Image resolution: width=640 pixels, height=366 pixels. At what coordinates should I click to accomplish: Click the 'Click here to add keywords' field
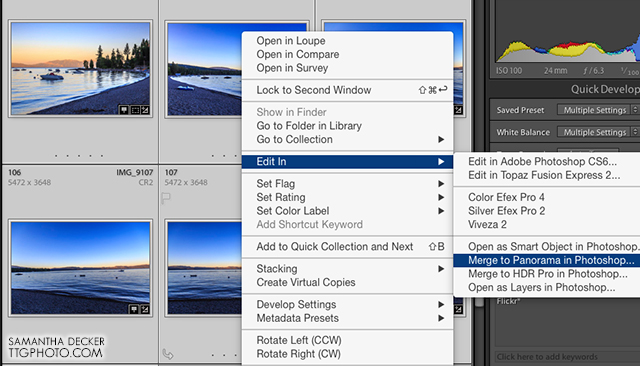pos(567,357)
